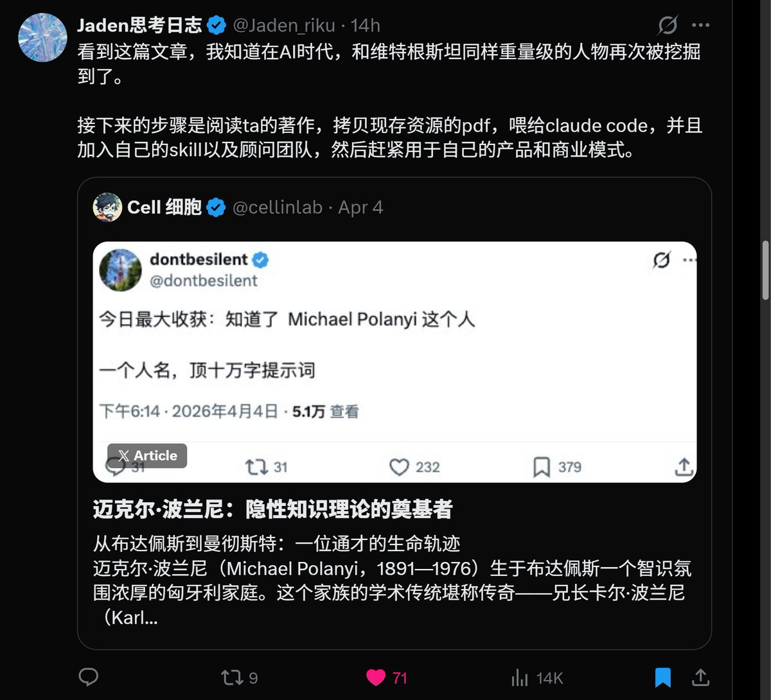Click the dontbesilent tweet screenshot image
Viewport: 771px width, 700px height.
point(394,362)
